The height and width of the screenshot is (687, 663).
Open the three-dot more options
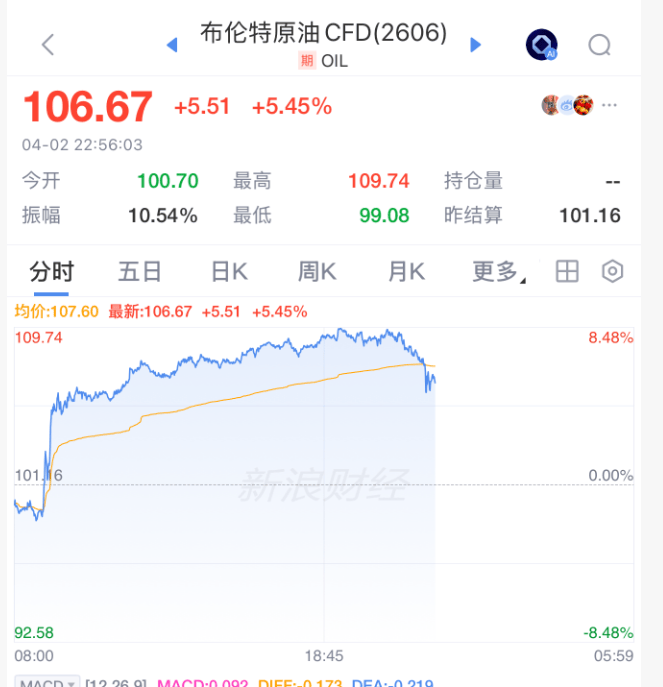(x=610, y=105)
